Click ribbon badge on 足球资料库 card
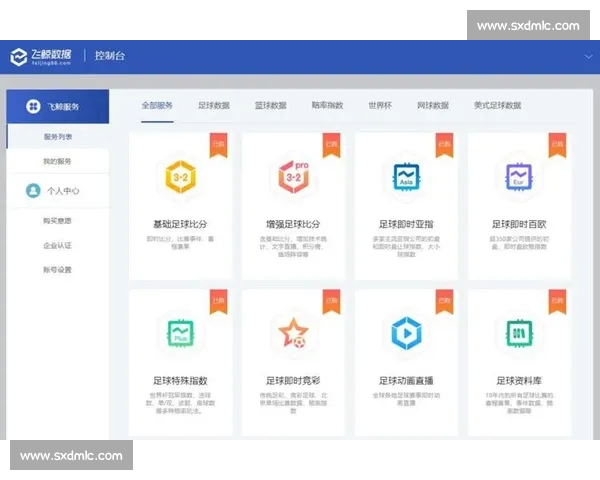 pyautogui.click(x=557, y=302)
